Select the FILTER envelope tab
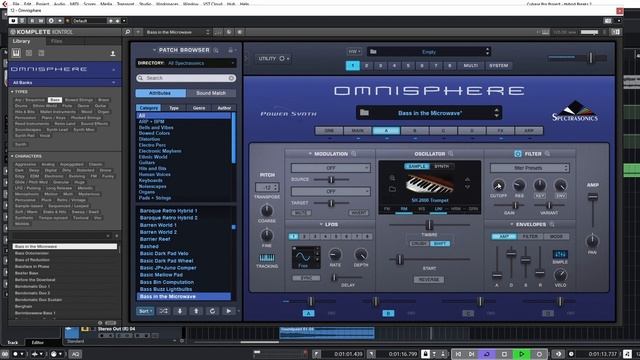Viewport: 640px width, 360px height. (x=530, y=236)
